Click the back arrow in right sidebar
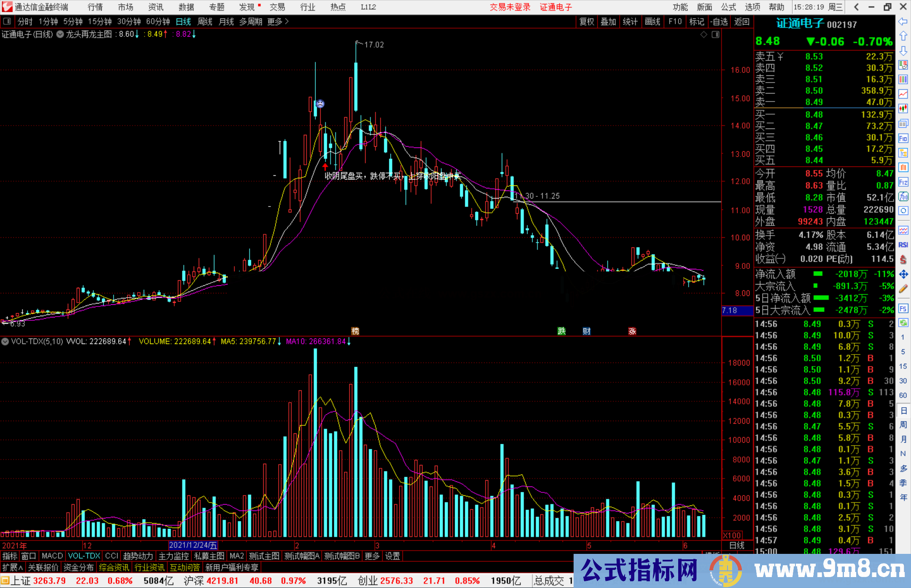Screen dimensions: 911x588 [x=903, y=21]
